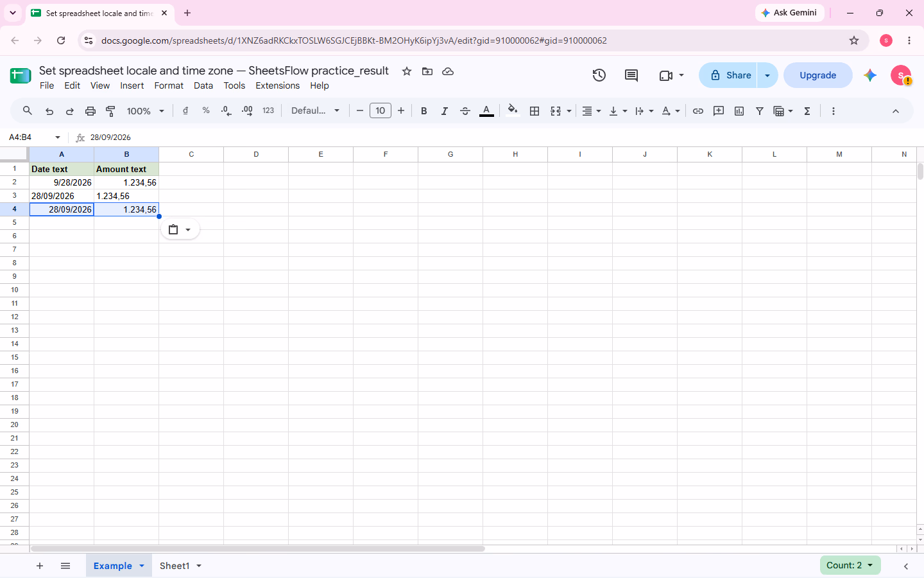924x578 pixels.
Task: Star this spreadsheet
Action: coord(407,71)
